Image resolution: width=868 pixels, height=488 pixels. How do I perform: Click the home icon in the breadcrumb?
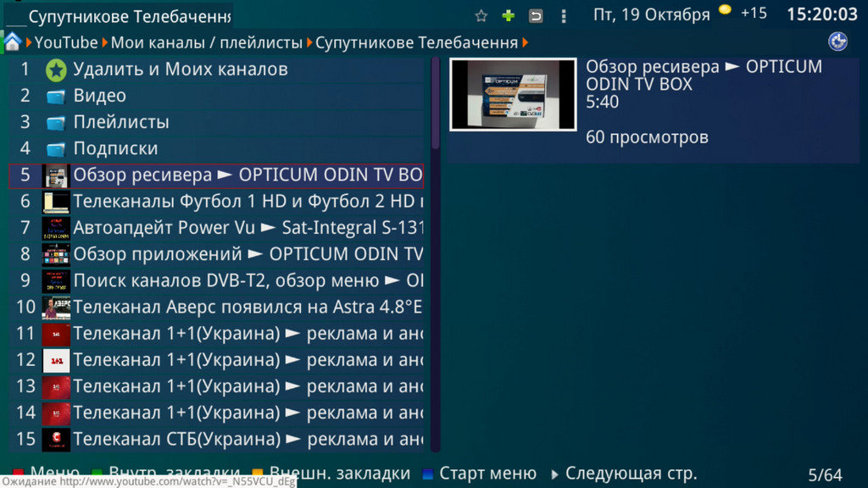click(13, 42)
